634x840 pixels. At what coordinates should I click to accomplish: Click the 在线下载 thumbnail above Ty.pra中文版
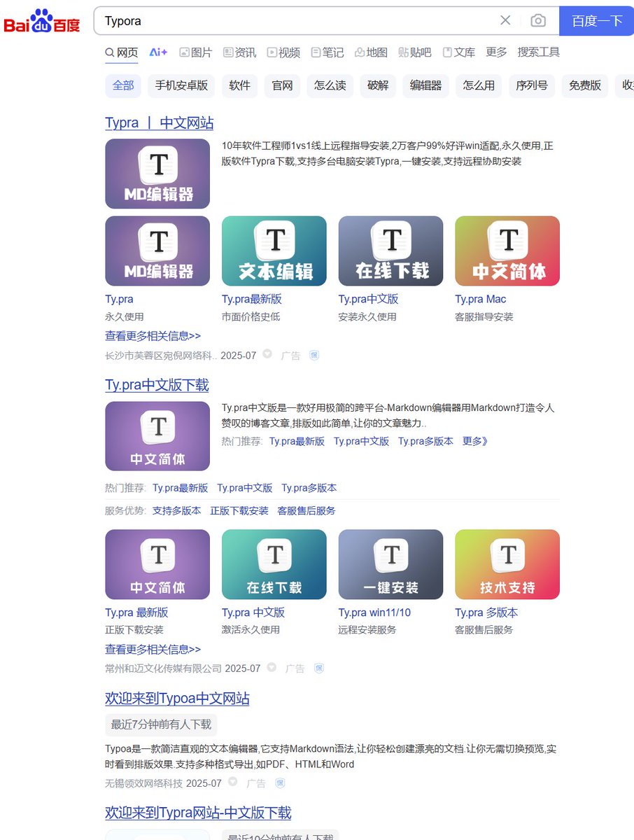pyautogui.click(x=390, y=251)
